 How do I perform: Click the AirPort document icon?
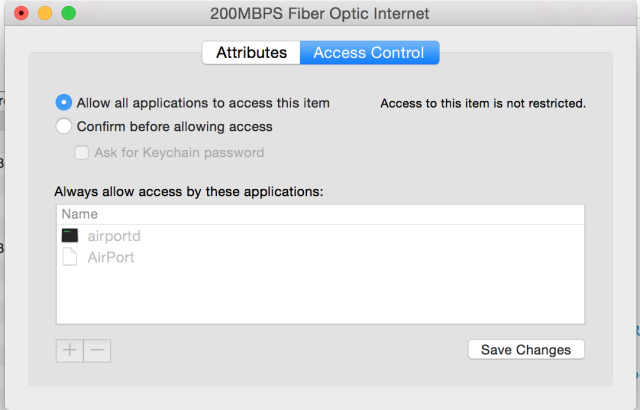pyautogui.click(x=69, y=257)
